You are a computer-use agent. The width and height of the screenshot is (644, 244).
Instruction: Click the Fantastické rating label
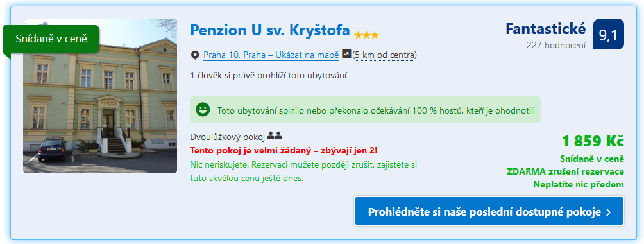click(x=545, y=29)
